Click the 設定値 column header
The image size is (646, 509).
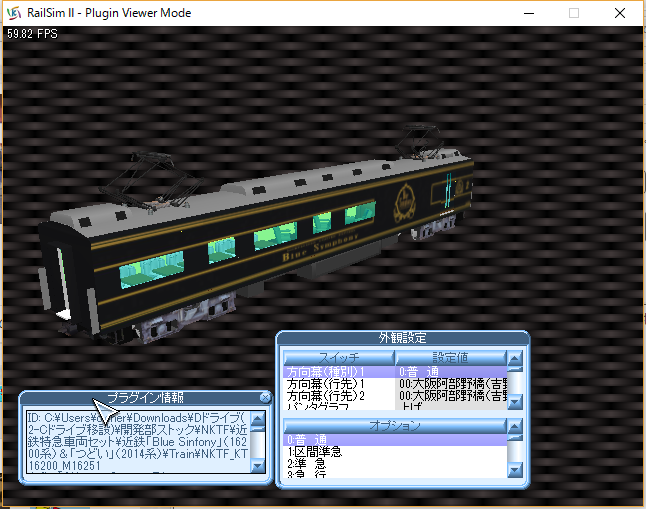pos(451,357)
